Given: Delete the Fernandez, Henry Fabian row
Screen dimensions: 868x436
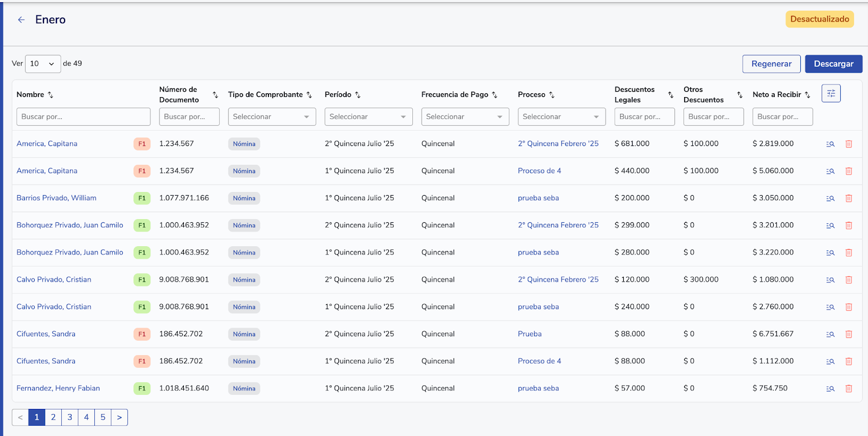Looking at the screenshot, I should [848, 389].
